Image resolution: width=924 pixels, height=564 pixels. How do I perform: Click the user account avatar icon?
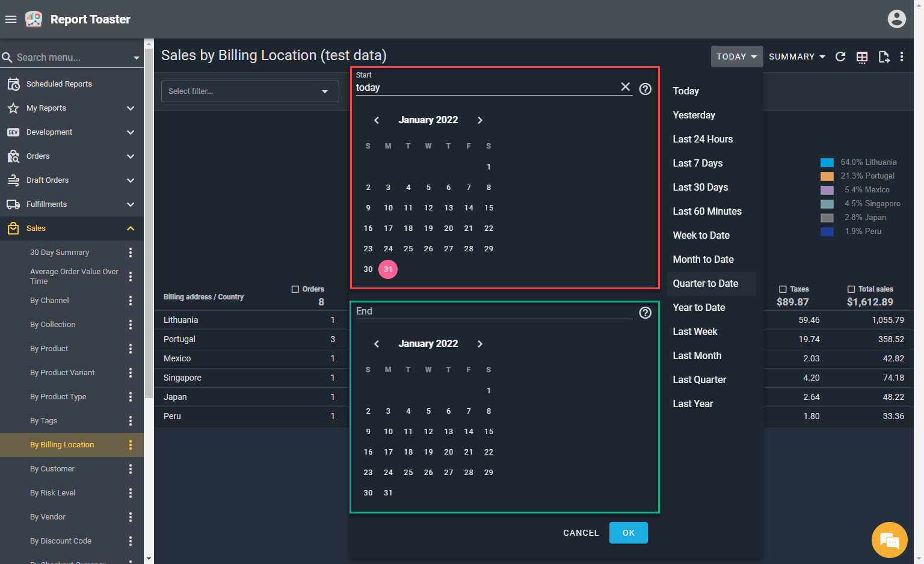coord(896,19)
